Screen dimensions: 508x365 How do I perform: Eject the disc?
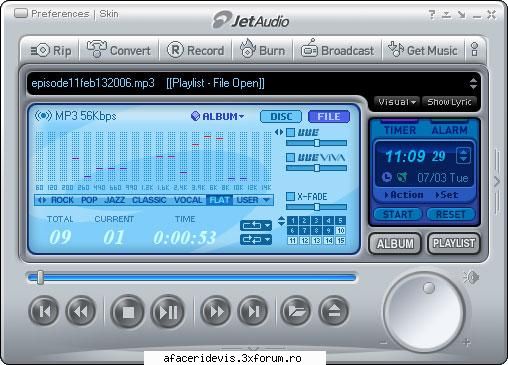(x=334, y=312)
